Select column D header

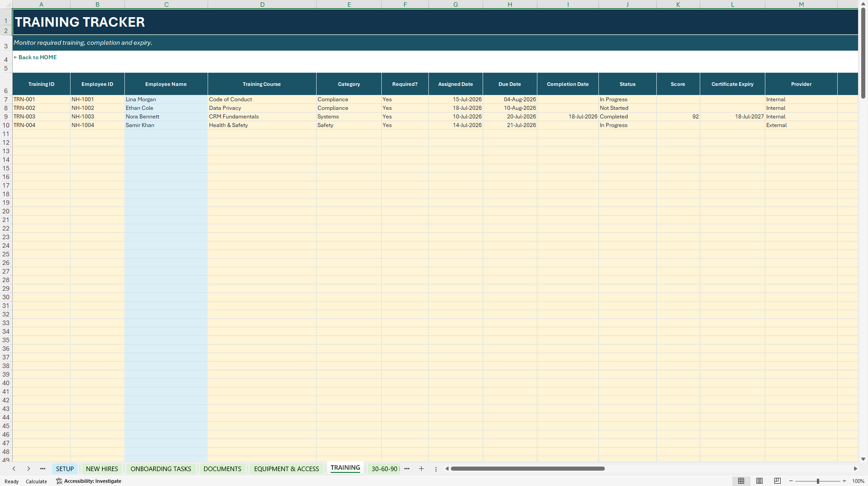pyautogui.click(x=262, y=4)
